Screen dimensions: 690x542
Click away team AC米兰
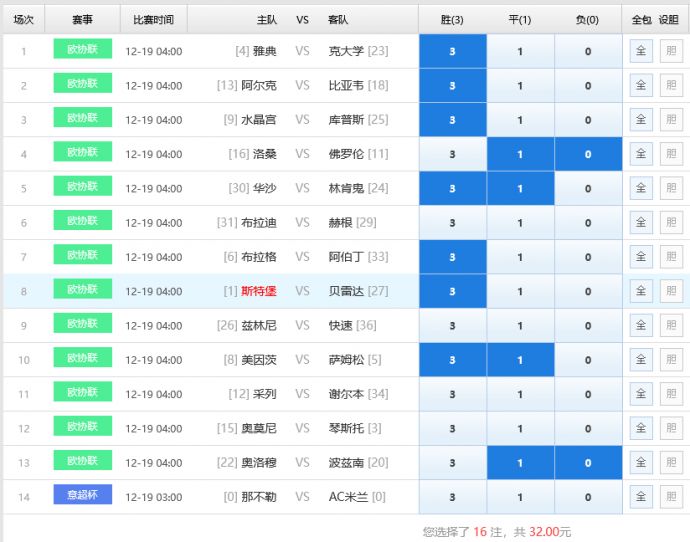click(x=348, y=497)
